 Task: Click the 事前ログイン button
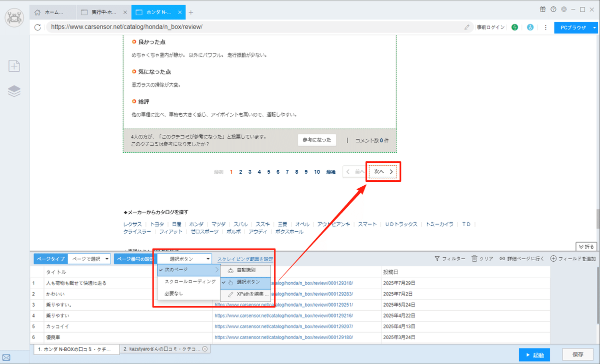click(x=490, y=27)
